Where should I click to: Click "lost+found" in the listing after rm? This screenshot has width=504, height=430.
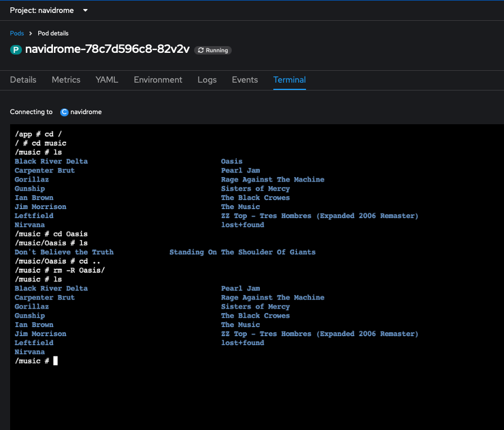242,343
